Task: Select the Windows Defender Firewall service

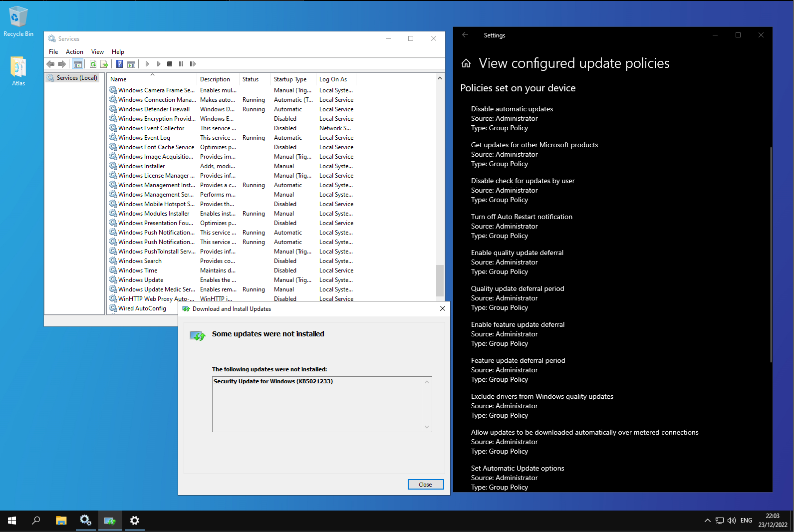Action: pyautogui.click(x=232, y=109)
